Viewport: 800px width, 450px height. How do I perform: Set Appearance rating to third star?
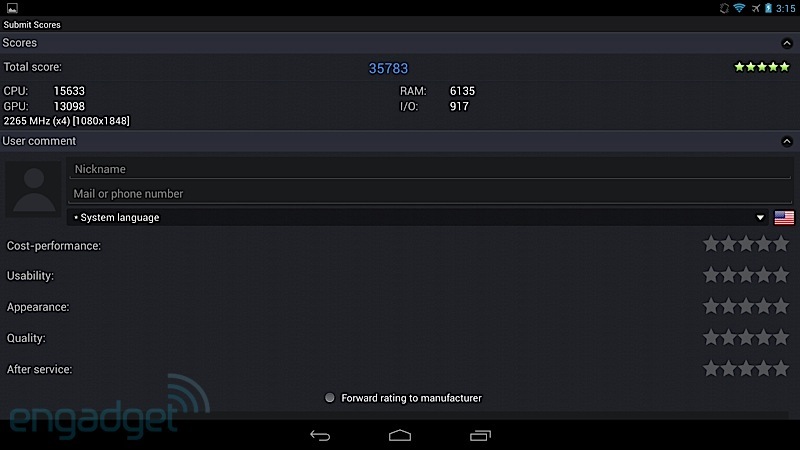tap(746, 307)
